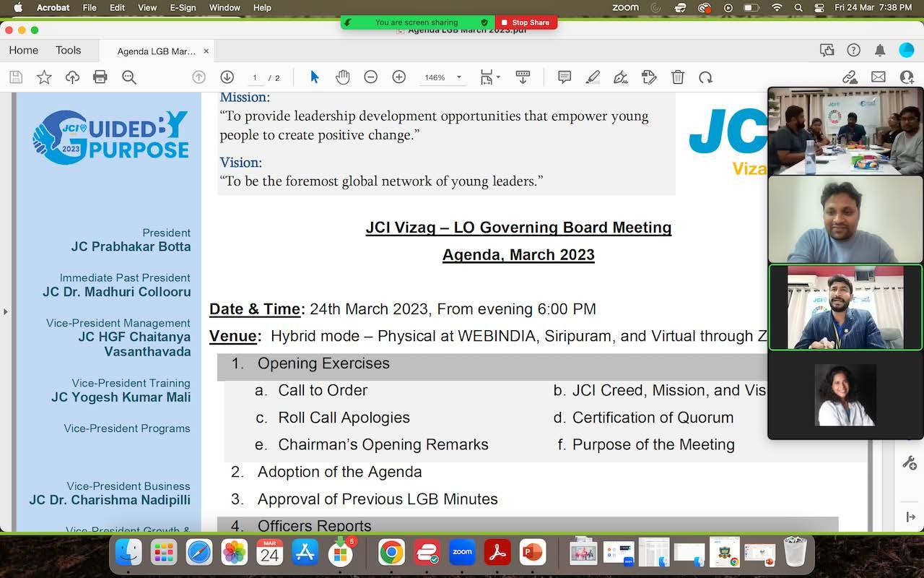Expand the left navigation pane
Screen dimensions: 924x578
6,312
